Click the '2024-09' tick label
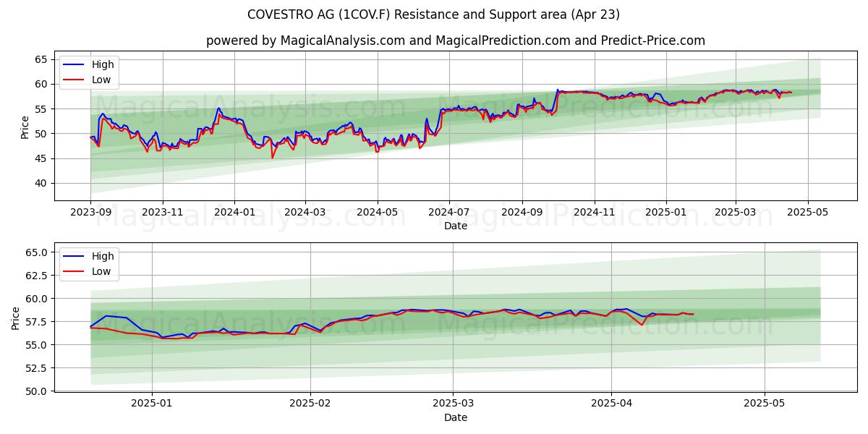Screen dimensions: 868x434 [x=522, y=213]
